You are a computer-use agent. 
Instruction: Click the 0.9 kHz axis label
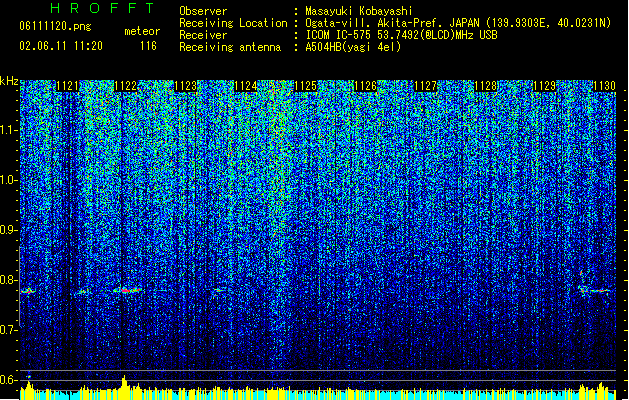(x=9, y=230)
